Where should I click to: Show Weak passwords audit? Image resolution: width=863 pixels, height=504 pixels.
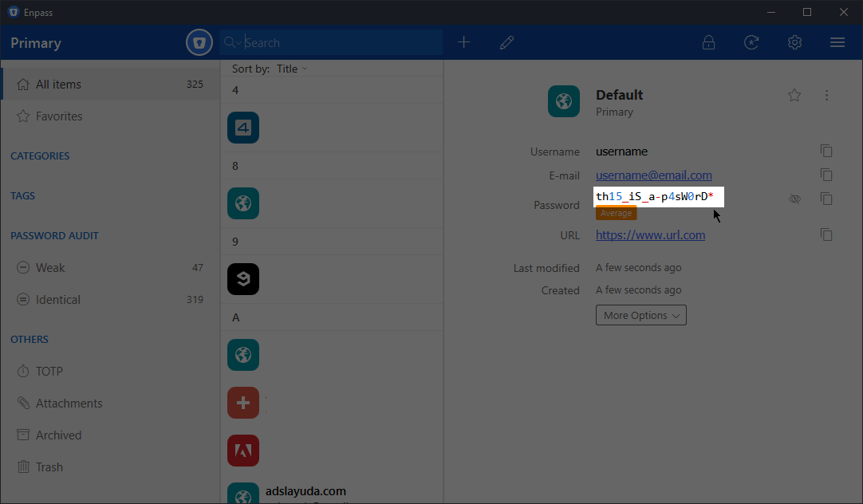[110, 267]
